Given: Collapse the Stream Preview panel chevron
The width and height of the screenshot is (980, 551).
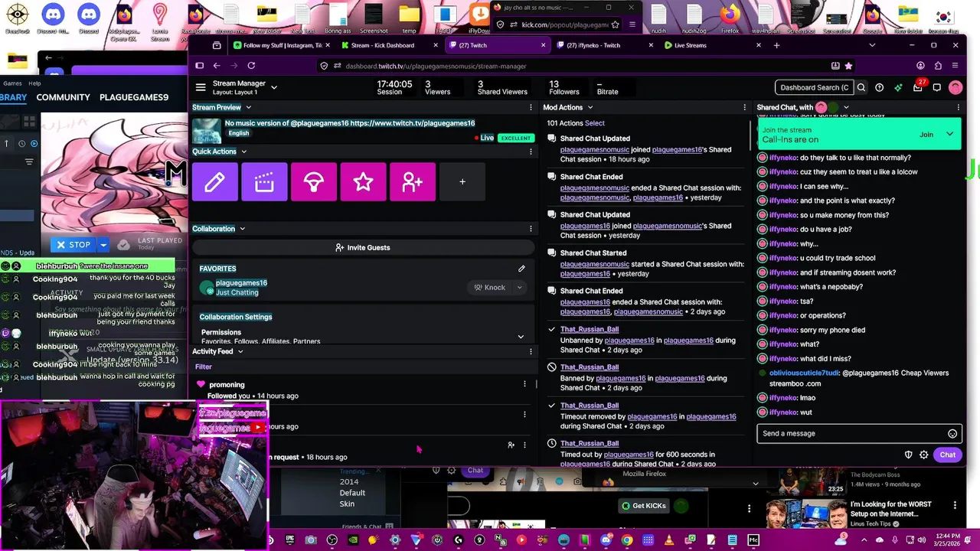Looking at the screenshot, I should point(248,108).
